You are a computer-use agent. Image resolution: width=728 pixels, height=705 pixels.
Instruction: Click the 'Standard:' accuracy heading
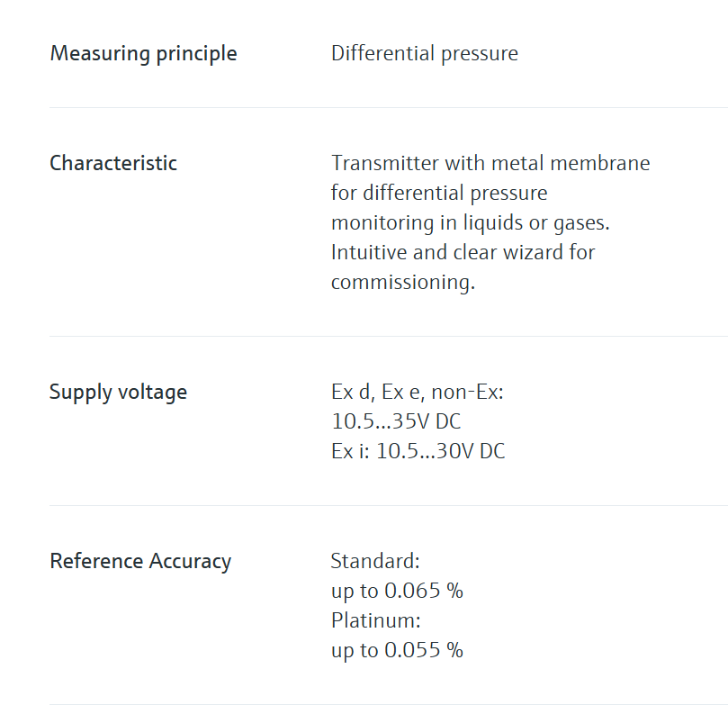[375, 561]
